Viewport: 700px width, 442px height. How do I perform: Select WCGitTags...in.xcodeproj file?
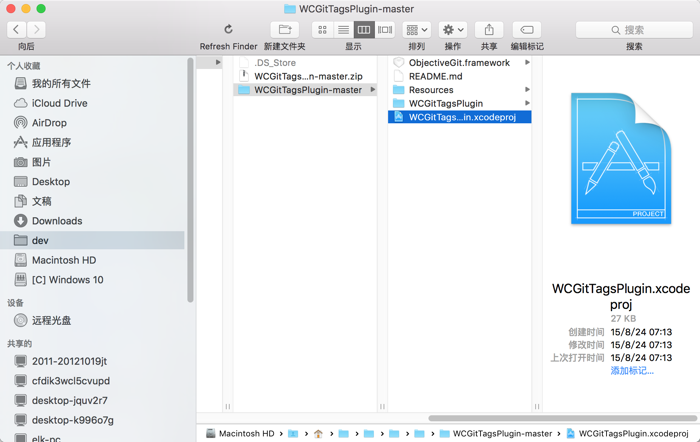click(x=459, y=117)
